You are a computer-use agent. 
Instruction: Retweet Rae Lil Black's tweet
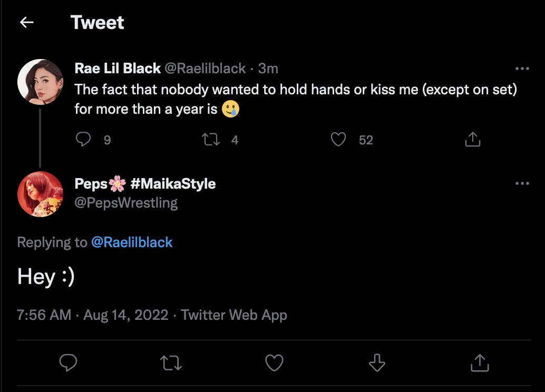pos(212,139)
